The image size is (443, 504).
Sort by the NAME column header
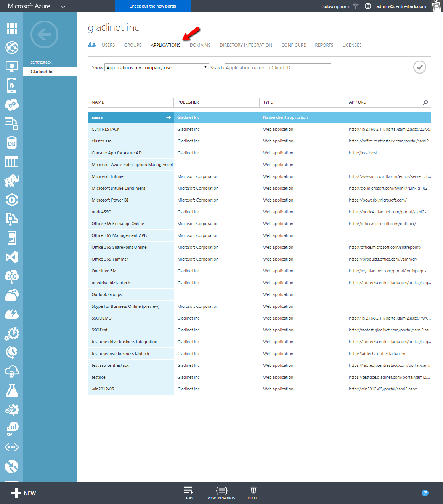tap(98, 102)
